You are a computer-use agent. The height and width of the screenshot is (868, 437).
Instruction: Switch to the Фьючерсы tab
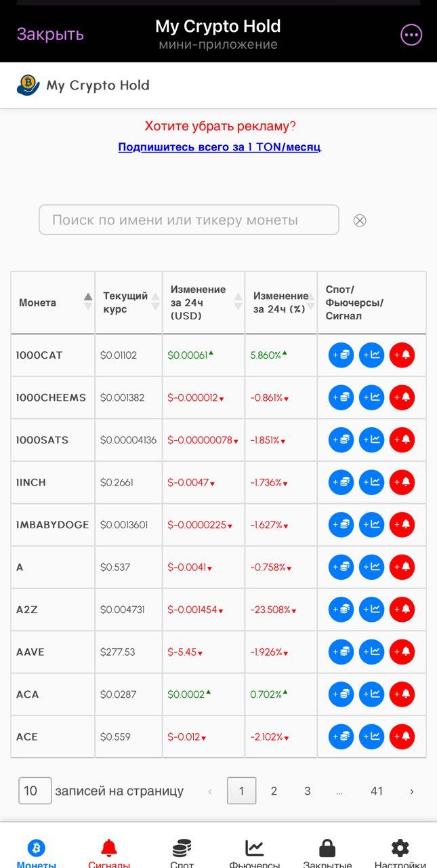(x=255, y=853)
